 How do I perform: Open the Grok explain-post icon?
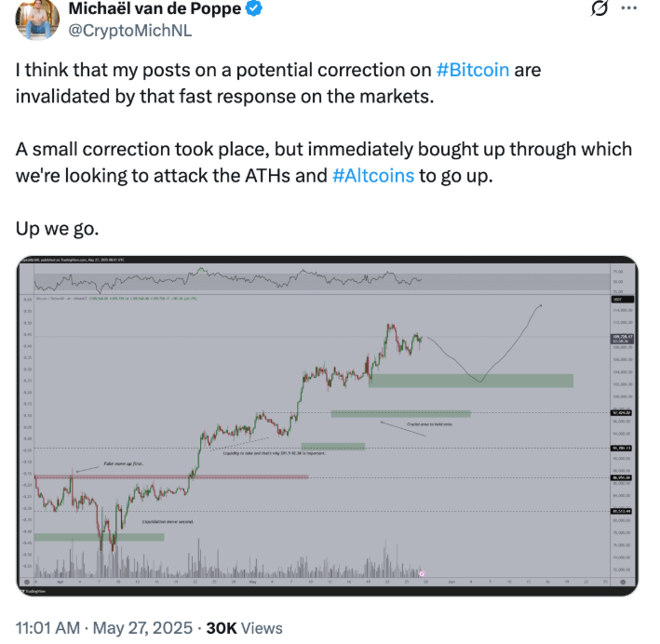pyautogui.click(x=599, y=8)
